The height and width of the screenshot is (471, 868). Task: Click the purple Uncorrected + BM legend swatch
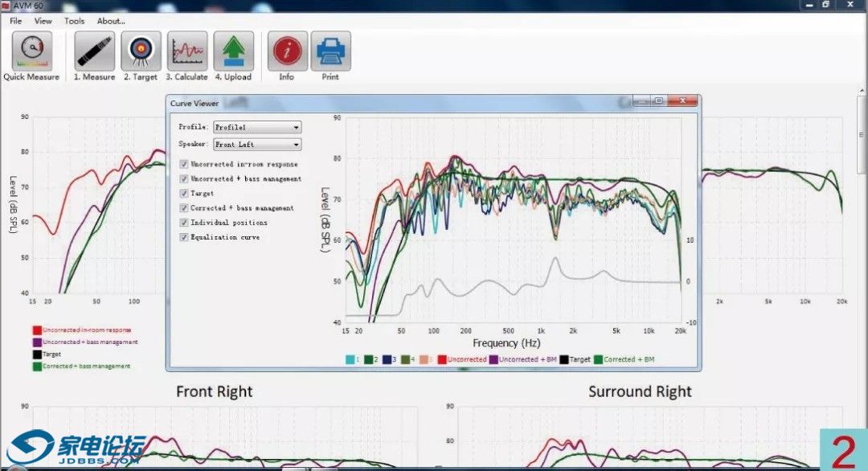coord(493,360)
